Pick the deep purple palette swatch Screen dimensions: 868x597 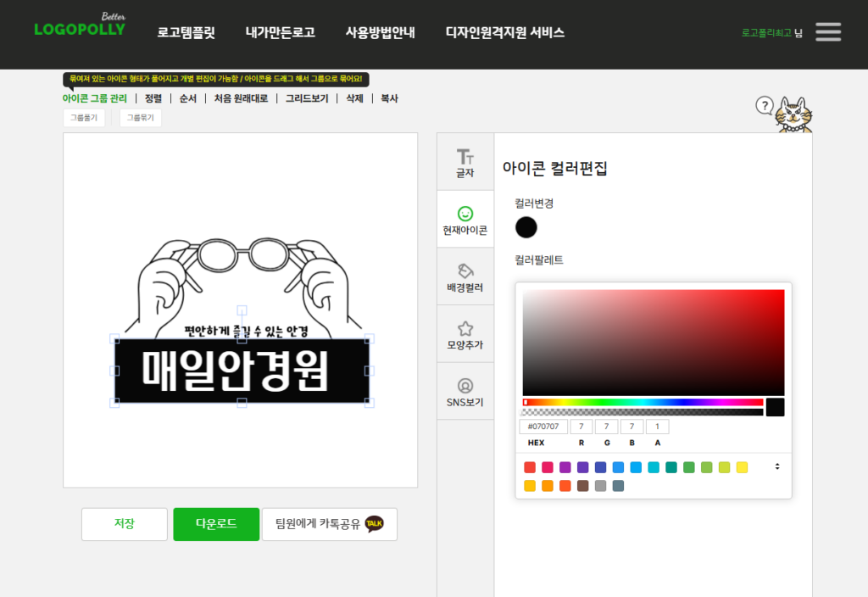583,467
